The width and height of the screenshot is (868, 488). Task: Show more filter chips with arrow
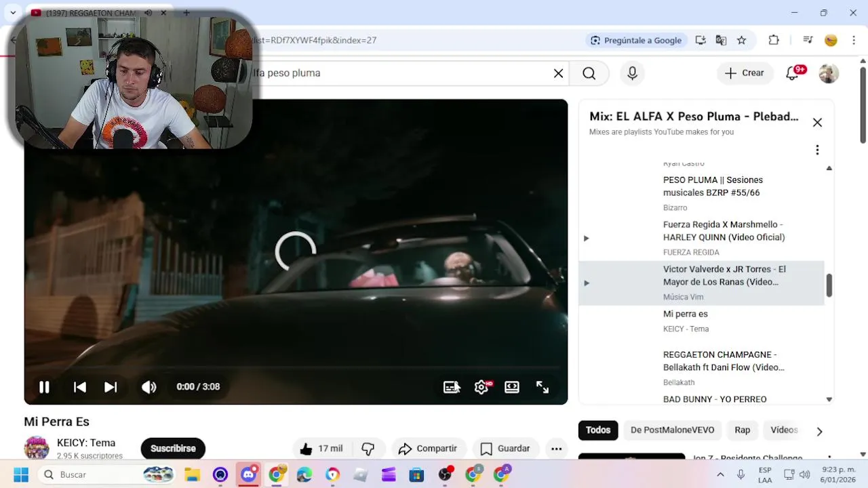(x=819, y=431)
